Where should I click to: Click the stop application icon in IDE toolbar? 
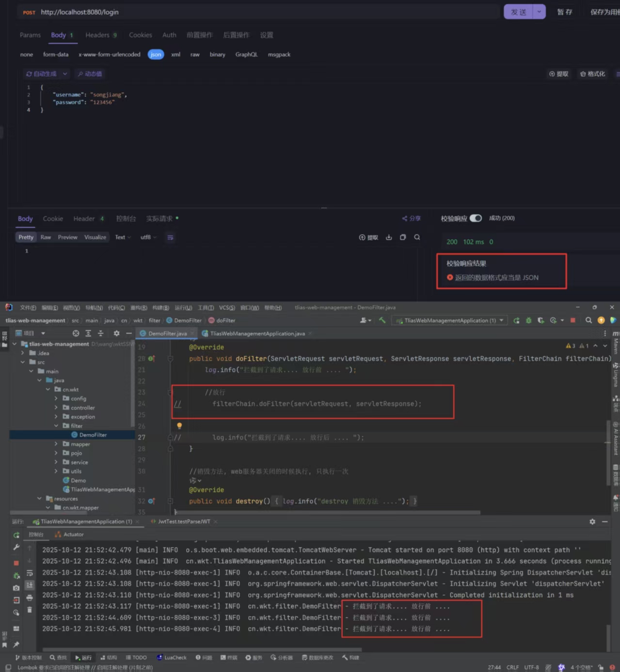click(573, 320)
